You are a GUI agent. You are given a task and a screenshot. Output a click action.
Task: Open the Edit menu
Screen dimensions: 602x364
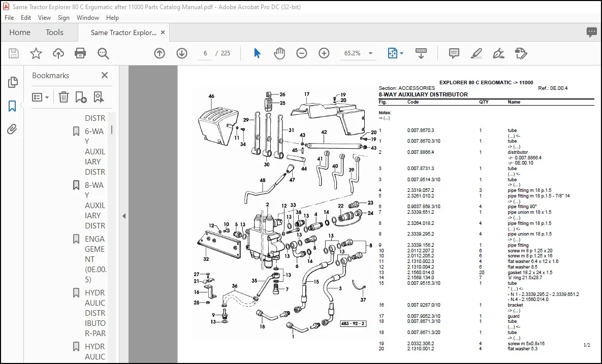point(26,18)
